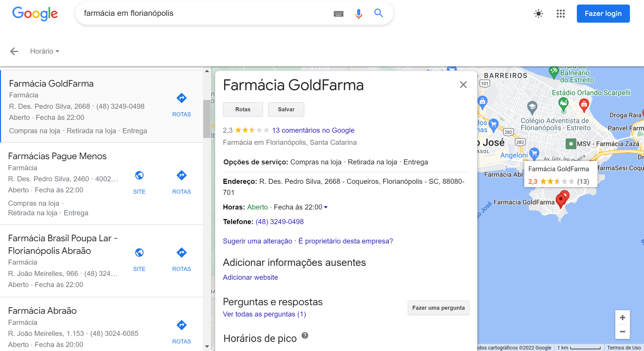This screenshot has width=644, height=351.
Task: Click the results list scrollbar thumb
Action: pos(207,119)
